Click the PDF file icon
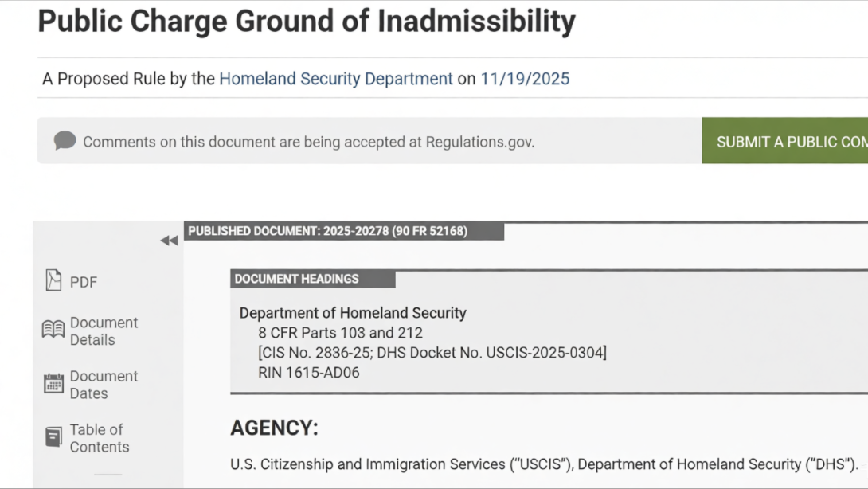 (x=53, y=280)
